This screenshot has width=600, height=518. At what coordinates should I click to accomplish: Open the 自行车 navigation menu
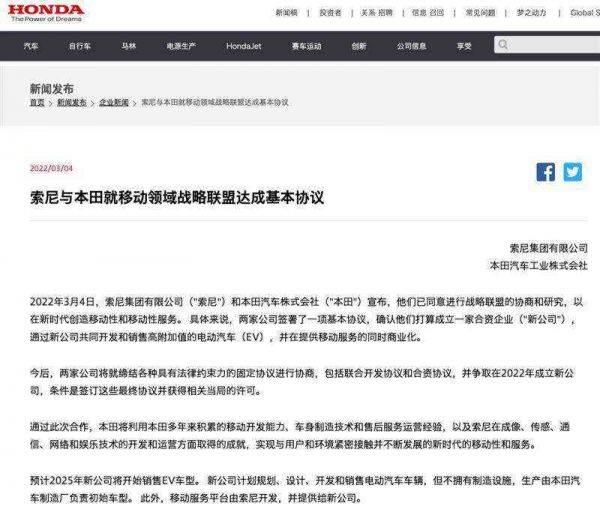pos(80,46)
